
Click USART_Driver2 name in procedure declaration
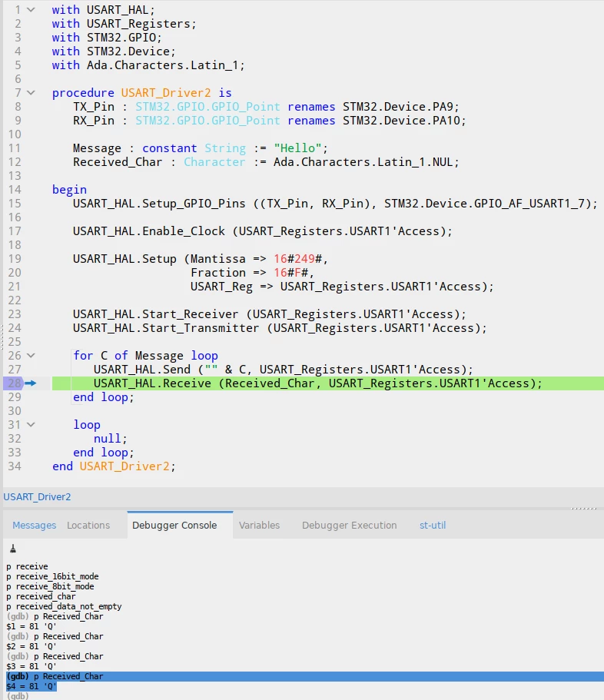[166, 92]
